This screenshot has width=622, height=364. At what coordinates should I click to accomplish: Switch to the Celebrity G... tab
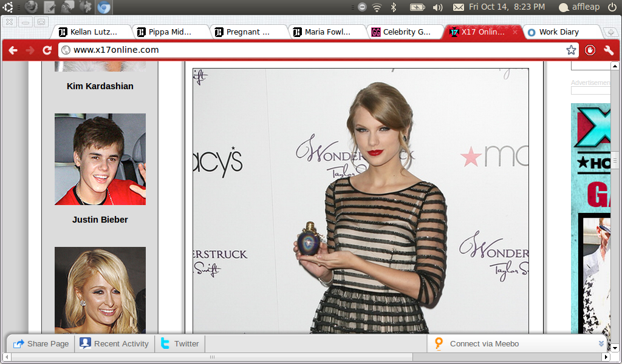click(404, 32)
